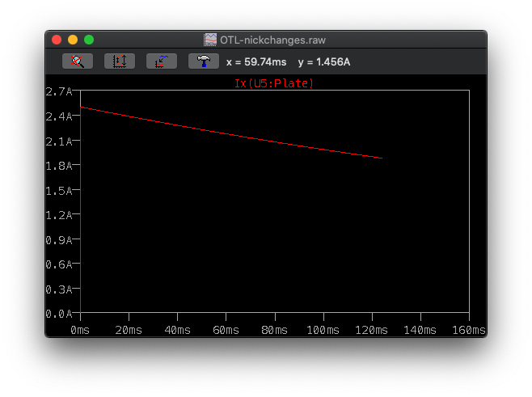The height and width of the screenshot is (397, 532).
Task: Click the 40ms horizontal axis label
Action: pyautogui.click(x=177, y=330)
